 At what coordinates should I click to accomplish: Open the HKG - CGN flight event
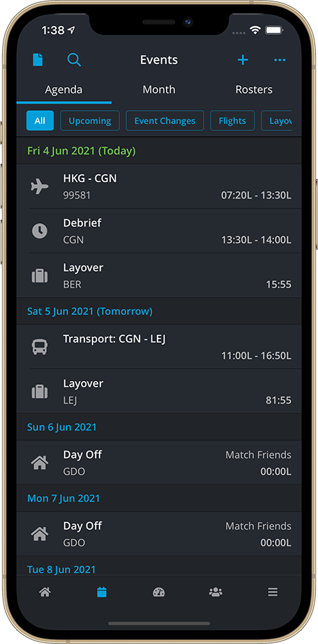(159, 187)
